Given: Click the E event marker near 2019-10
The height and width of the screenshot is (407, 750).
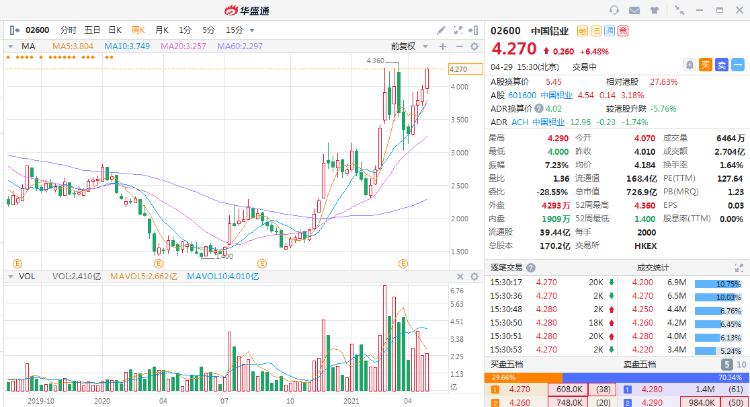Looking at the screenshot, I should coord(17,264).
